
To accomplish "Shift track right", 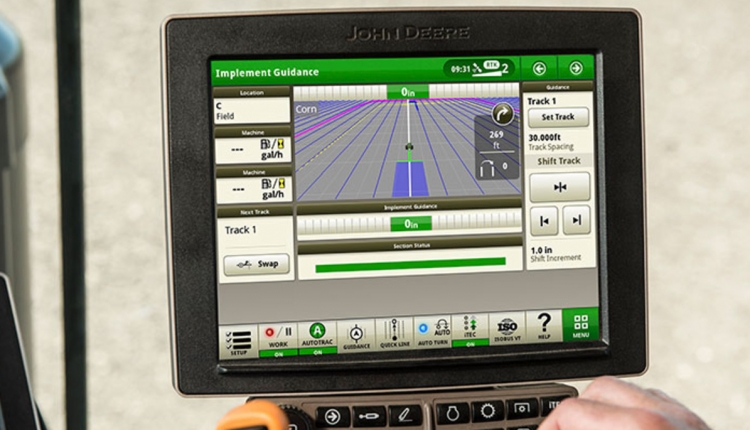I will 576,220.
